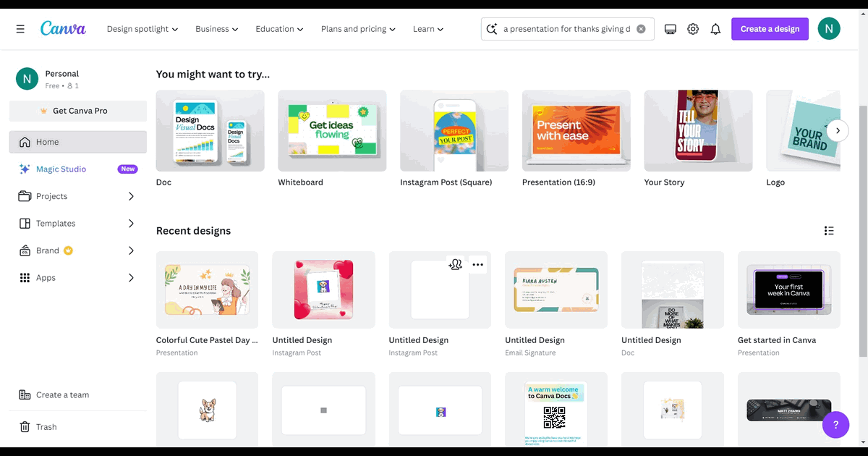
Task: Open the Matt Zhang dark design thumbnail
Action: (x=789, y=410)
